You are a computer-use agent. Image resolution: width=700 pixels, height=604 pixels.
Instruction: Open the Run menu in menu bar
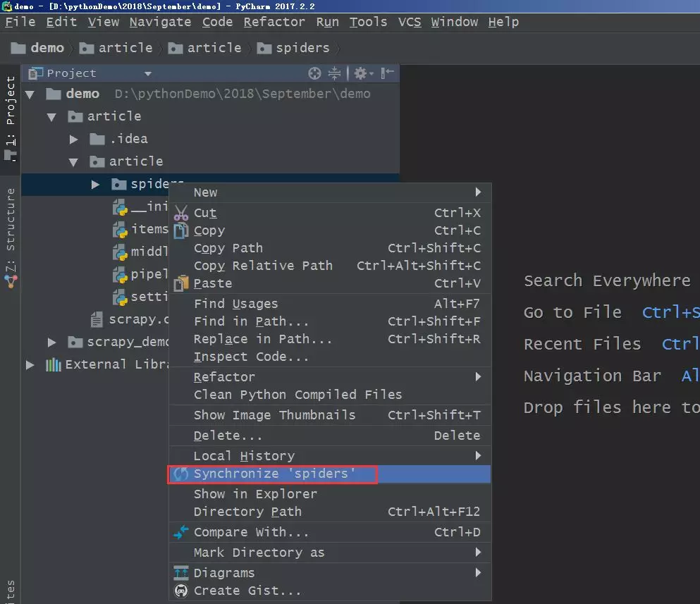[x=327, y=22]
